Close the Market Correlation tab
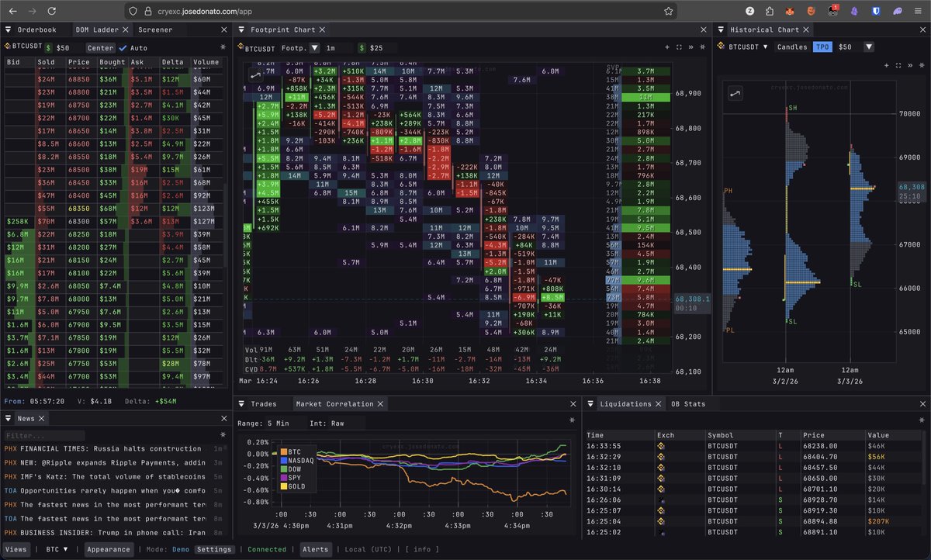 click(380, 404)
